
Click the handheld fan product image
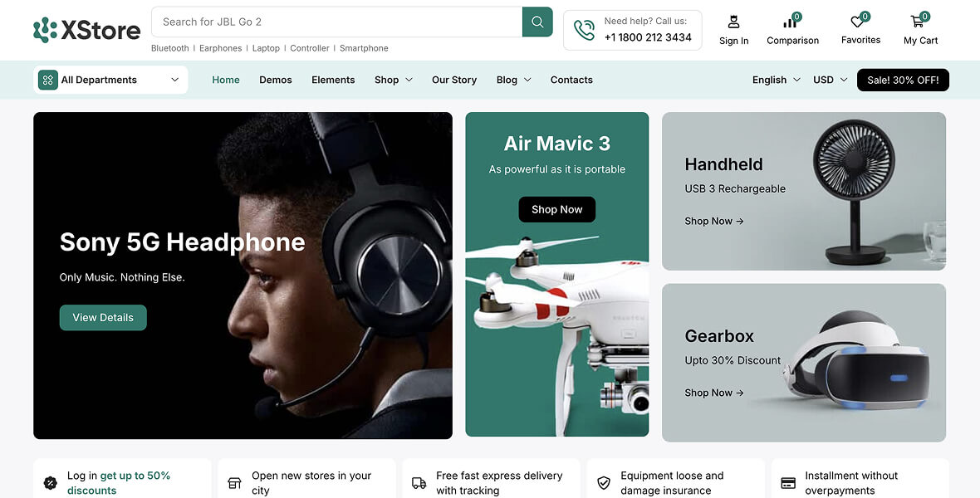pyautogui.click(x=854, y=191)
